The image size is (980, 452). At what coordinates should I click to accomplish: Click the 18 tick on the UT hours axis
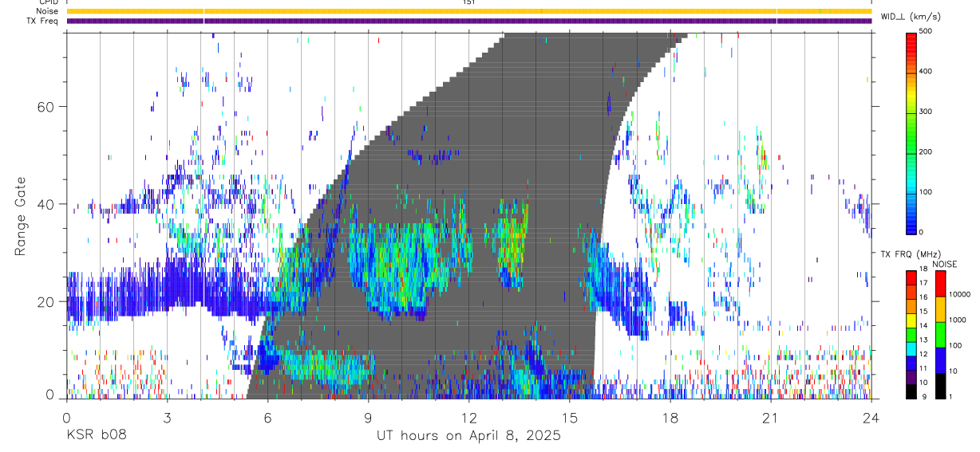click(x=670, y=417)
